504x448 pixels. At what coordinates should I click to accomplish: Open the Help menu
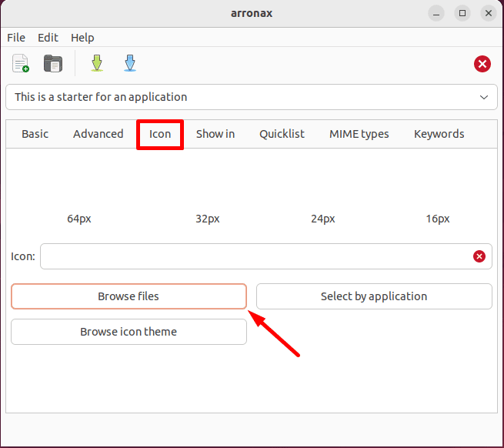82,38
